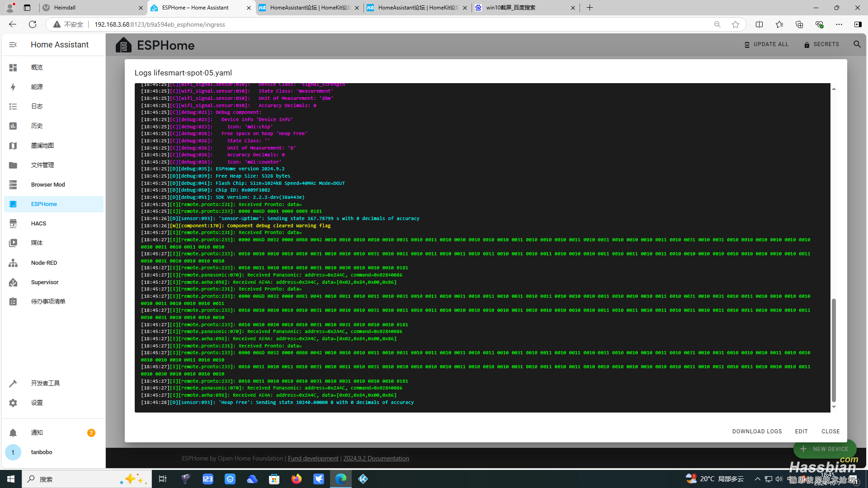Click the ESPHome search magnifier icon
868x488 pixels.
(857, 44)
